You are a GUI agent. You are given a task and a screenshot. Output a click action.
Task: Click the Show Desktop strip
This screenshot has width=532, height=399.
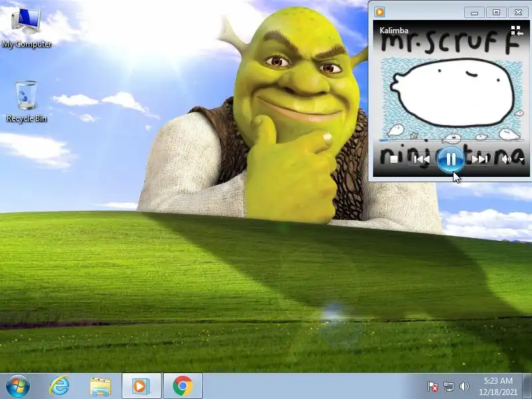pos(527,386)
